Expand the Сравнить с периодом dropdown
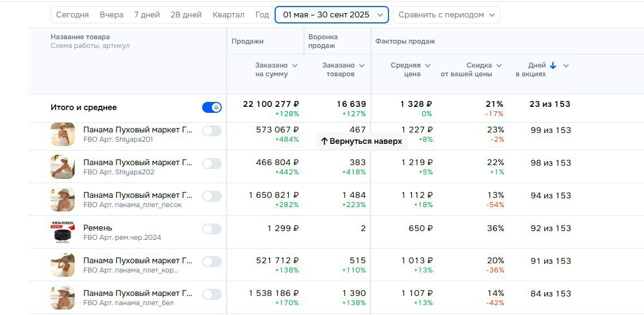The width and height of the screenshot is (644, 315). (x=446, y=15)
